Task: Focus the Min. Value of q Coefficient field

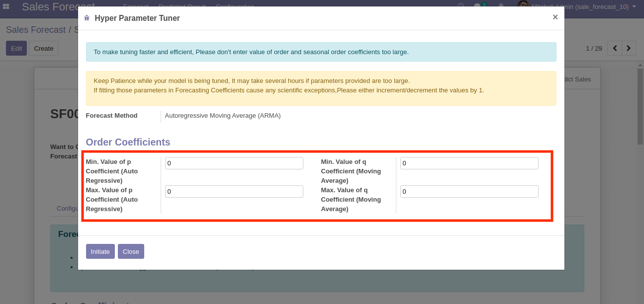Action: coord(469,163)
